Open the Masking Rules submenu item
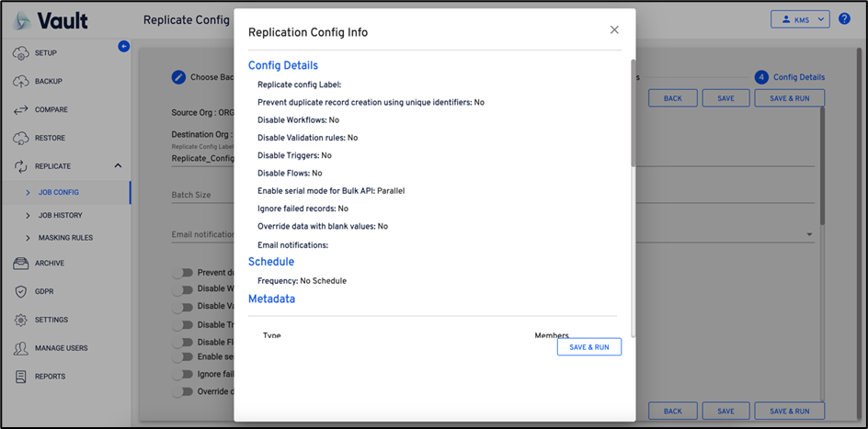Image resolution: width=868 pixels, height=429 pixels. [65, 238]
